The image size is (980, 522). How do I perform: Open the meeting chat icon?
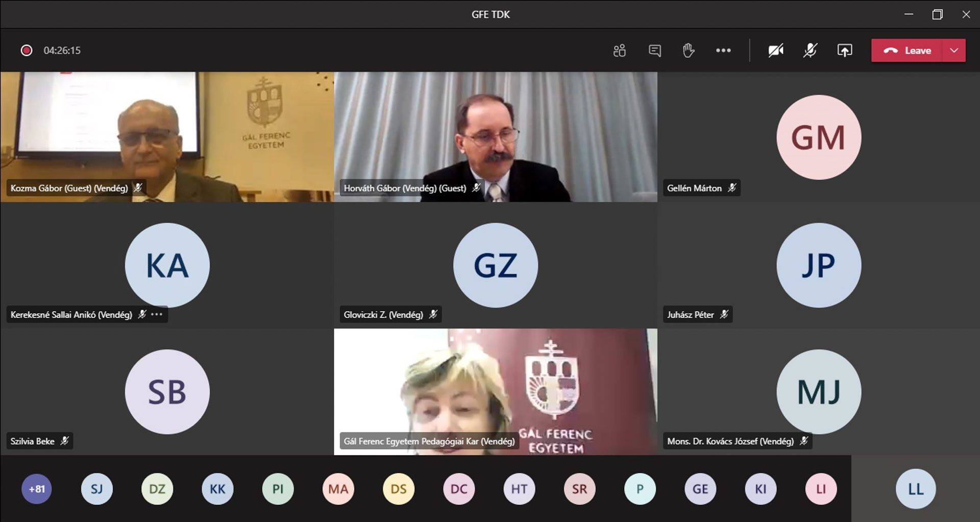click(654, 51)
